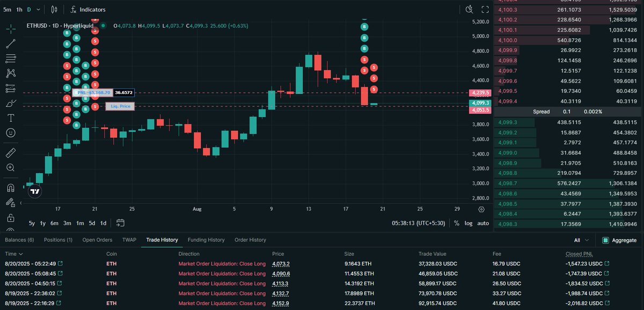Click the TradingView logo on chart
This screenshot has width=644, height=310.
pos(35,191)
